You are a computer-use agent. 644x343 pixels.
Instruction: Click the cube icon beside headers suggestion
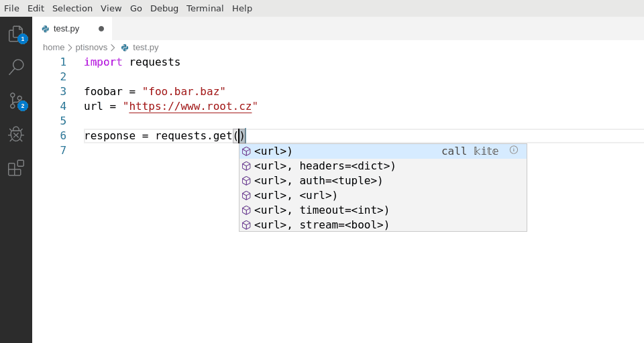[246, 165]
